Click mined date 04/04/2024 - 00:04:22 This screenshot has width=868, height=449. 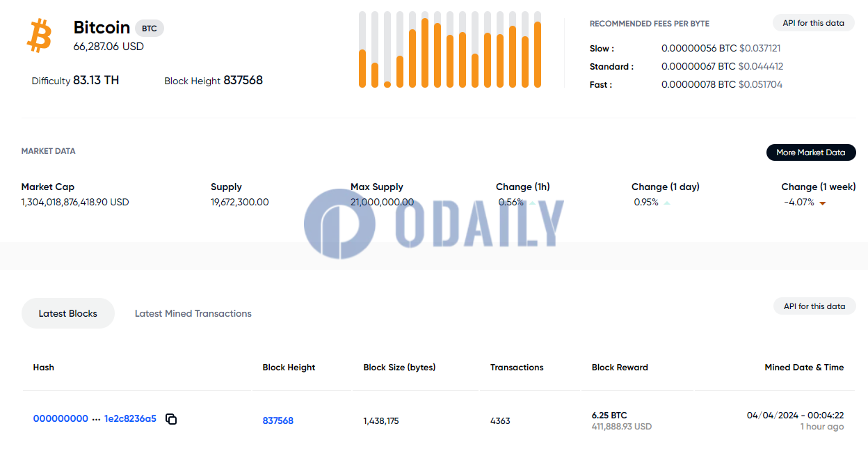point(796,415)
